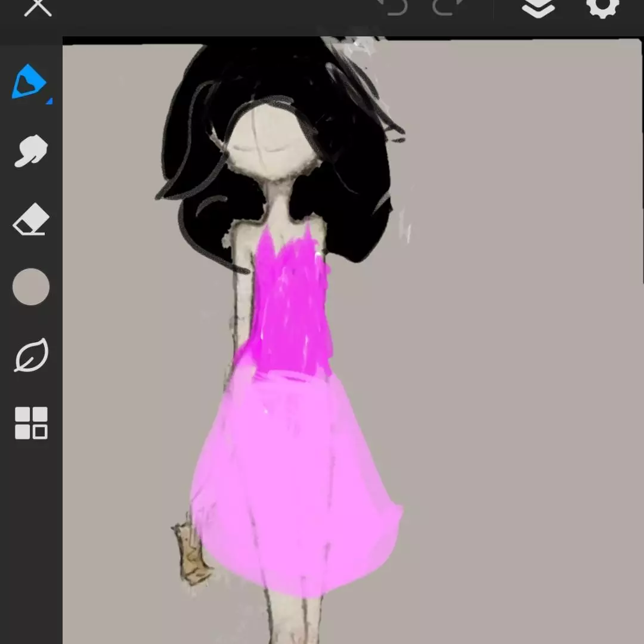Screen dimensions: 644x644
Task: Tap the light pink skirt area
Action: (x=292, y=477)
